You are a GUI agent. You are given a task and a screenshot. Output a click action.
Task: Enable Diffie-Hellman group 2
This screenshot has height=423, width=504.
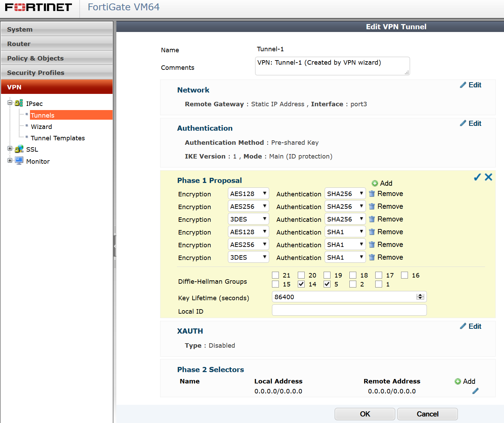coord(353,284)
